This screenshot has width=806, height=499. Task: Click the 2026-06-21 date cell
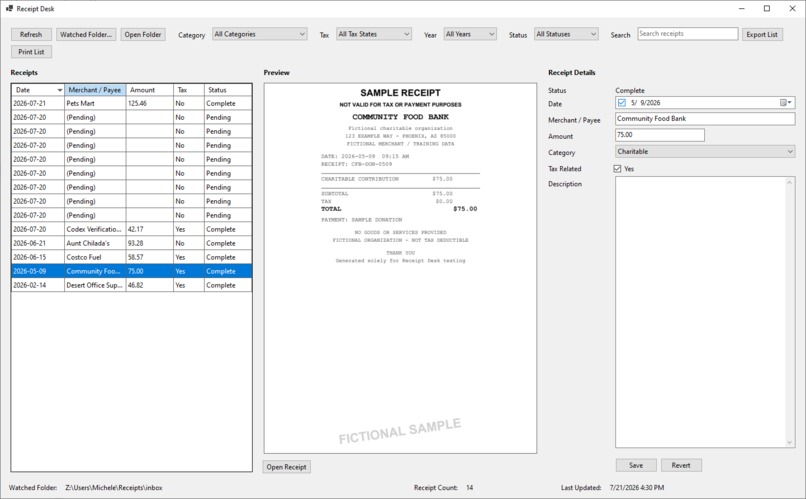[x=38, y=243]
